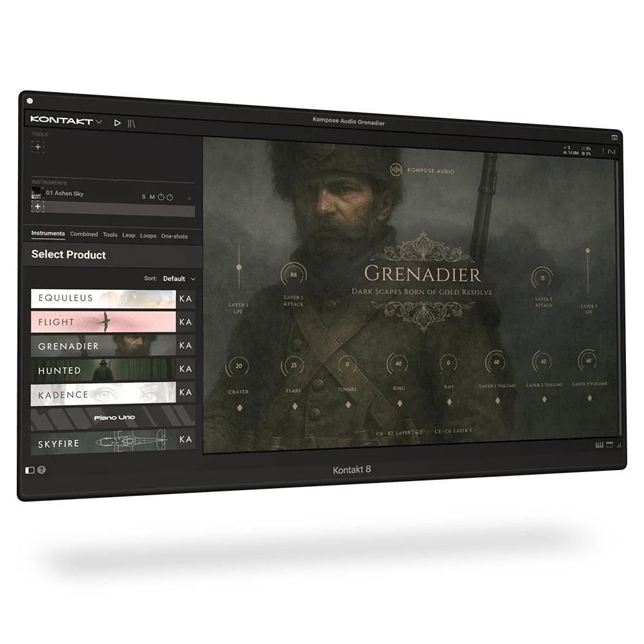
Task: Toggle the diamond under Layer 1 Volume
Action: click(497, 401)
